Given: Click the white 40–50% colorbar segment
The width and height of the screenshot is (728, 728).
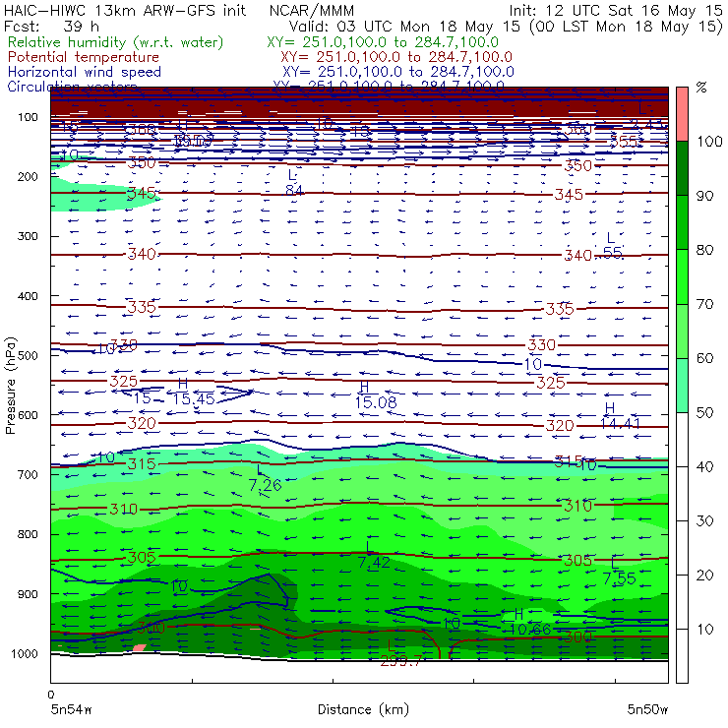Looking at the screenshot, I should [x=682, y=439].
